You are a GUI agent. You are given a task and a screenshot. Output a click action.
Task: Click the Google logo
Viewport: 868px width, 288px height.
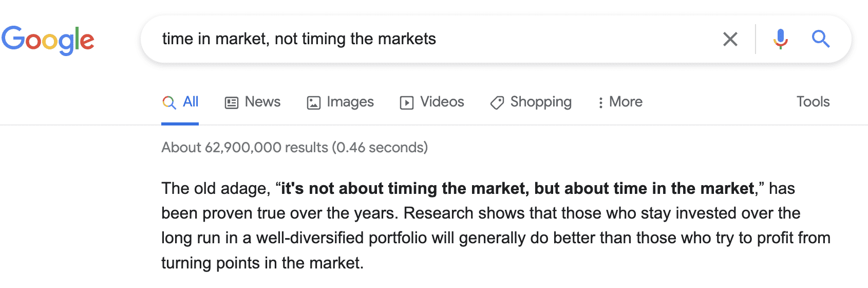[x=48, y=40]
